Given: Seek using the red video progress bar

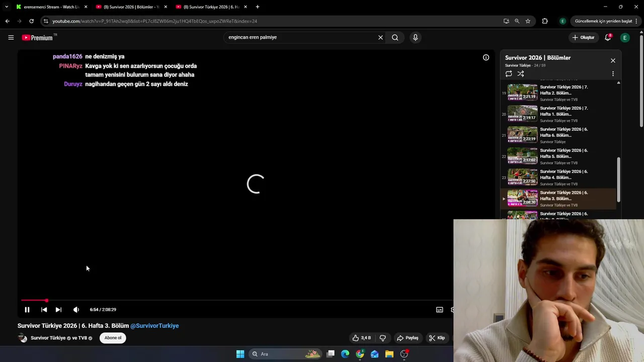Looking at the screenshot, I should [237, 300].
